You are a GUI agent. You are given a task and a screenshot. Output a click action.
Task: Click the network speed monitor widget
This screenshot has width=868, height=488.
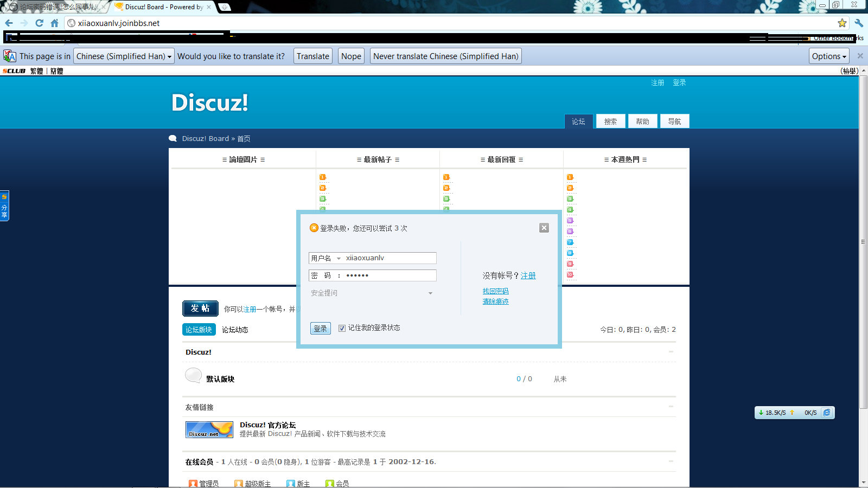point(794,413)
